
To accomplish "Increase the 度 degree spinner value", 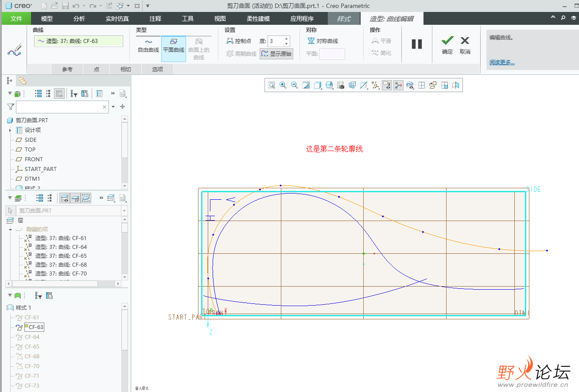I will [x=286, y=39].
